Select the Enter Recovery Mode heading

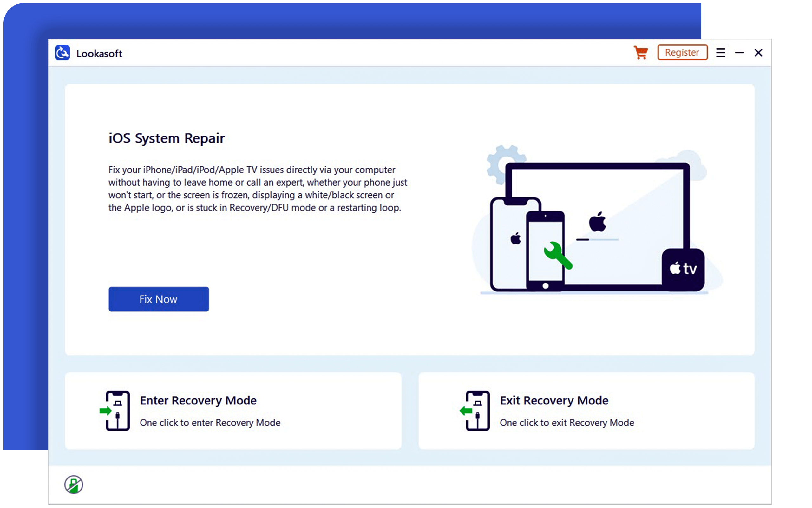(x=198, y=400)
